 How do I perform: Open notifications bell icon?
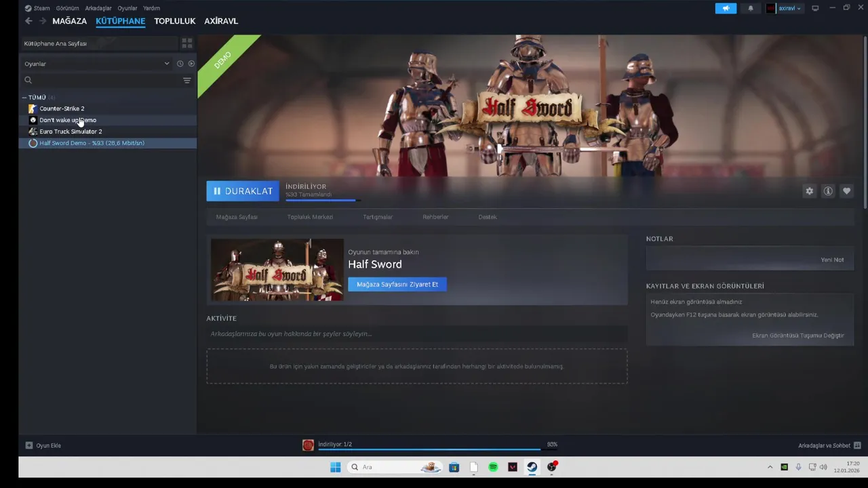[x=751, y=8]
